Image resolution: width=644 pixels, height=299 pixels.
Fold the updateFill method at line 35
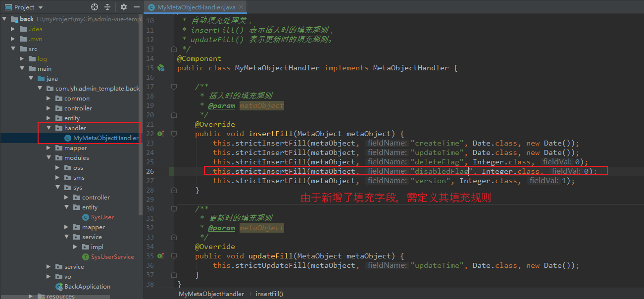point(174,256)
